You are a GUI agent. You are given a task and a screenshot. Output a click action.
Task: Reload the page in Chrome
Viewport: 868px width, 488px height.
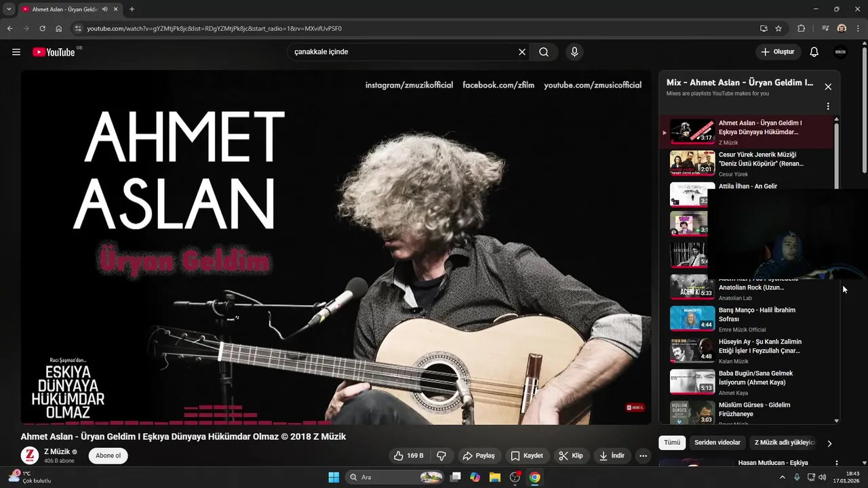pyautogui.click(x=42, y=28)
